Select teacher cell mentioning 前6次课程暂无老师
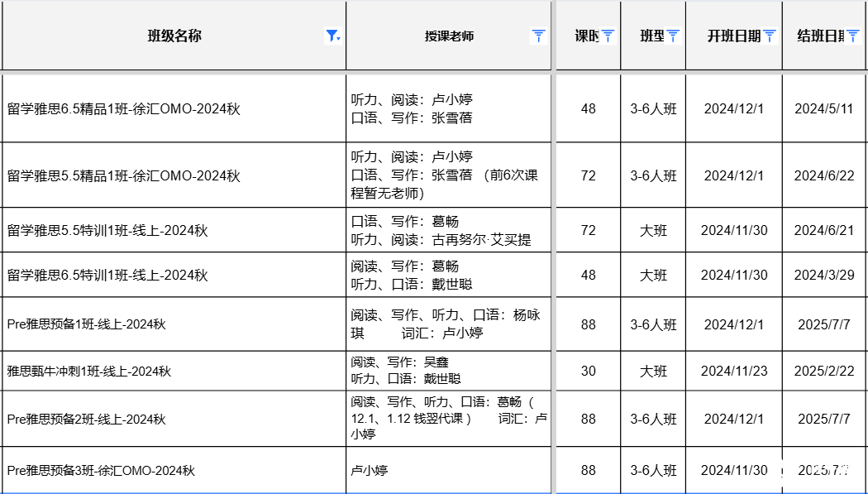This screenshot has width=868, height=494. tap(449, 175)
